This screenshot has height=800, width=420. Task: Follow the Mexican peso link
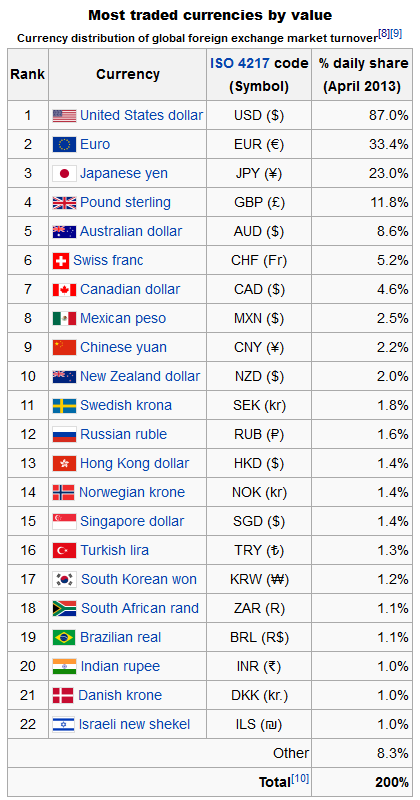coord(123,318)
